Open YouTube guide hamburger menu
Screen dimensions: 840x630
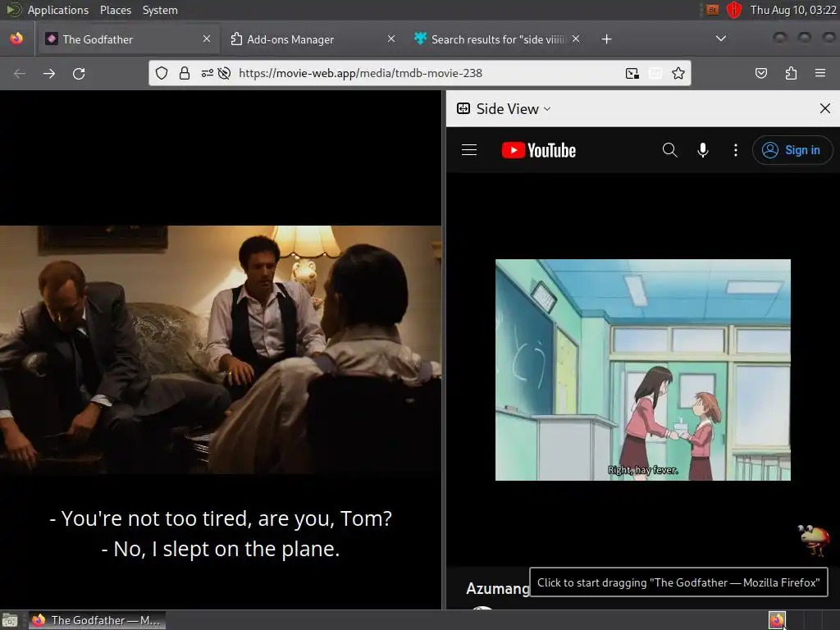click(469, 150)
